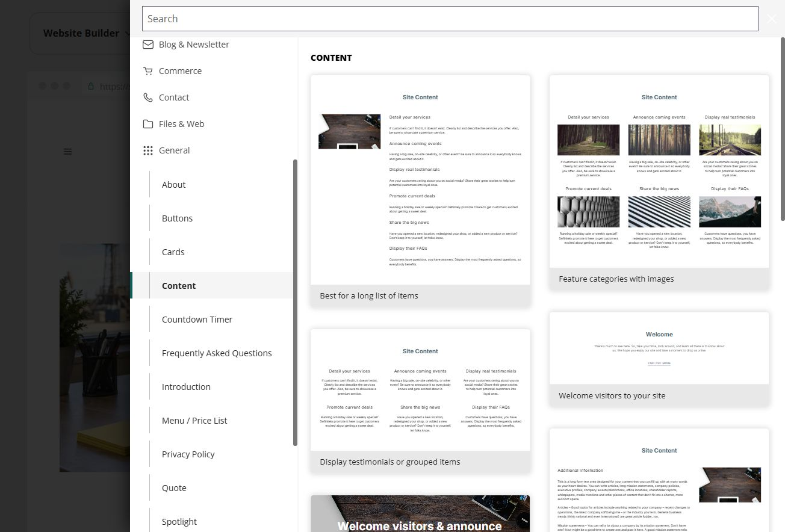Click the CONTENT section heading
This screenshot has height=532, width=785.
tap(331, 58)
